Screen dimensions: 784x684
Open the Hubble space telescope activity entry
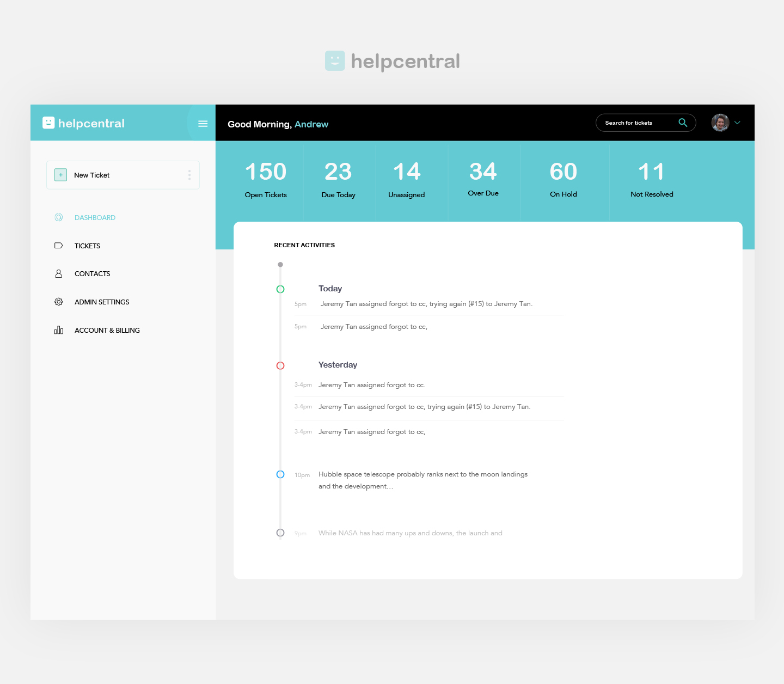[x=423, y=480]
